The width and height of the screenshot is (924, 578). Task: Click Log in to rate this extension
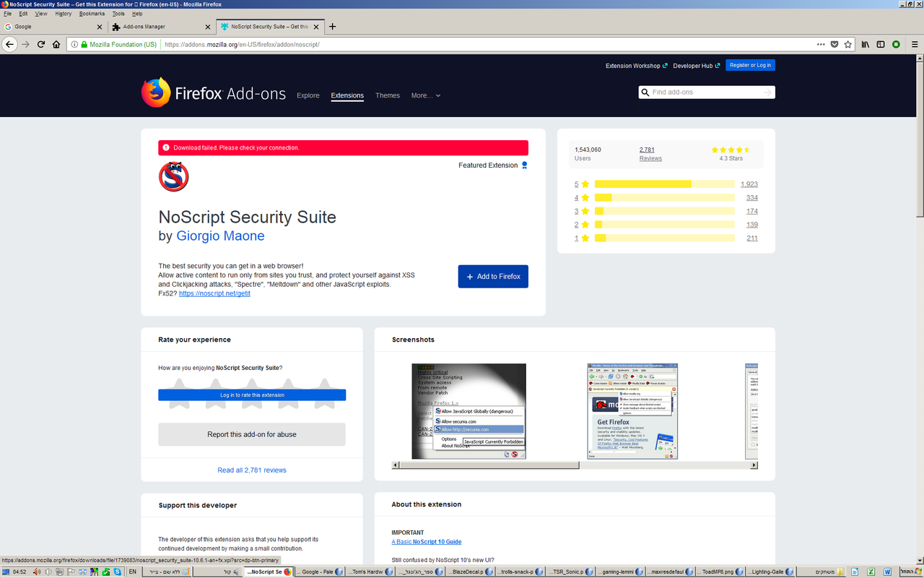click(252, 395)
